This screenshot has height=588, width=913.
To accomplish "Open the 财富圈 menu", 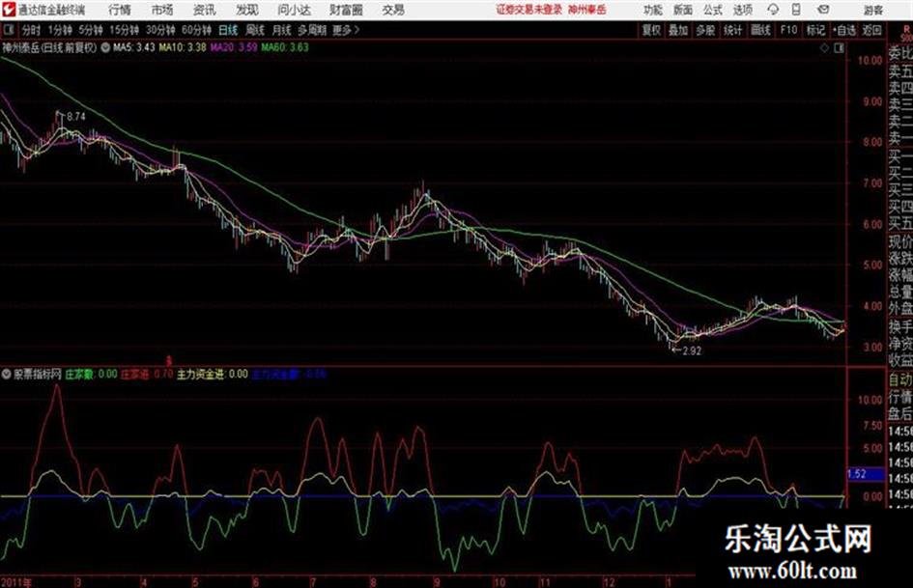I will coord(346,10).
